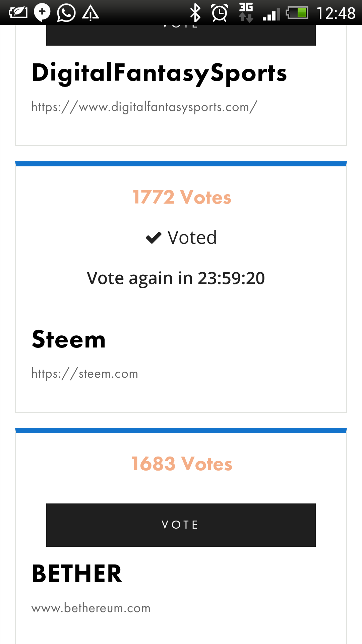
Task: Open the https://steem.com link
Action: (85, 374)
